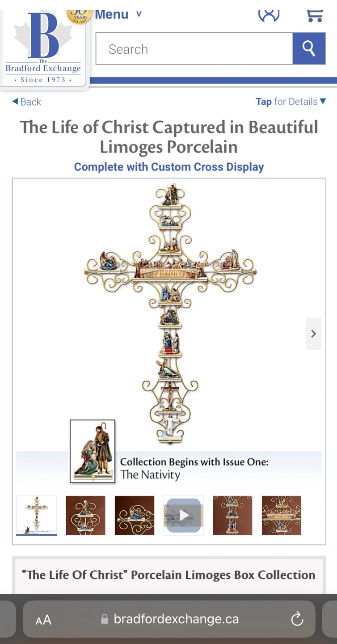Open the user account icon
The height and width of the screenshot is (644, 337).
pos(269,14)
